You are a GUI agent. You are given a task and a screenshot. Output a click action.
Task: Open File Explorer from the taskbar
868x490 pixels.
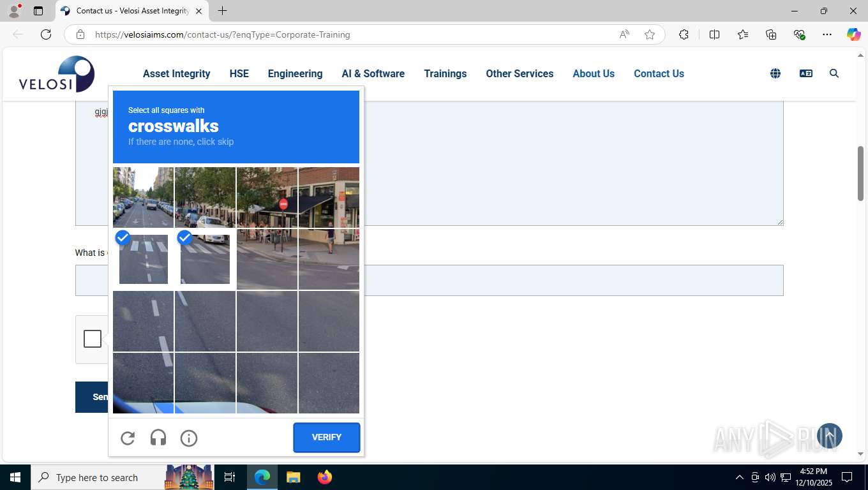click(293, 477)
